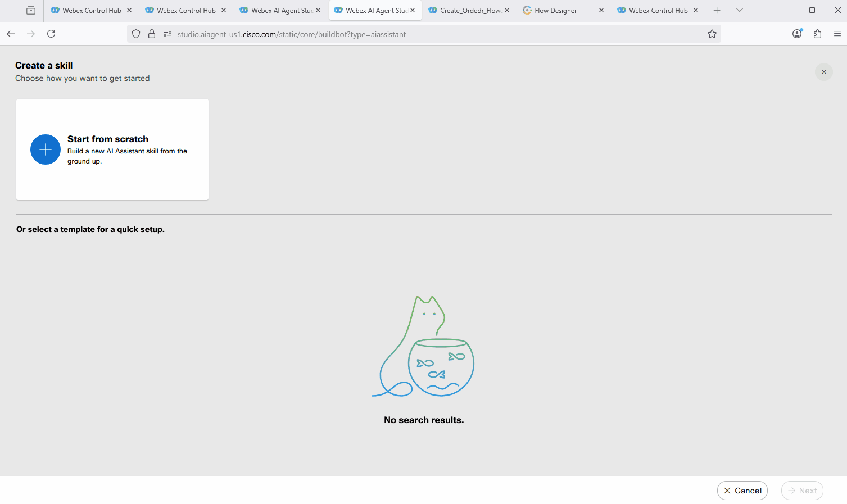Open the site permissions icon in address bar
The width and height of the screenshot is (847, 504).
tap(167, 34)
